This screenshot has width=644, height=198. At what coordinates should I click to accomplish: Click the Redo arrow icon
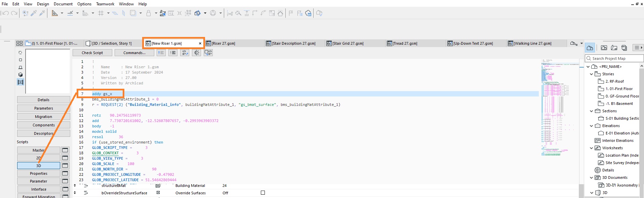[x=14, y=13]
